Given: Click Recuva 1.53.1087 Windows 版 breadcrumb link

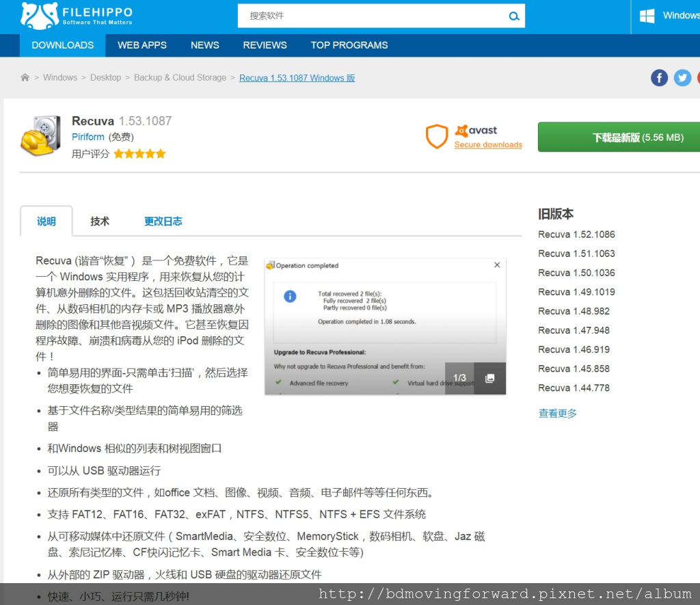Looking at the screenshot, I should click(x=297, y=78).
